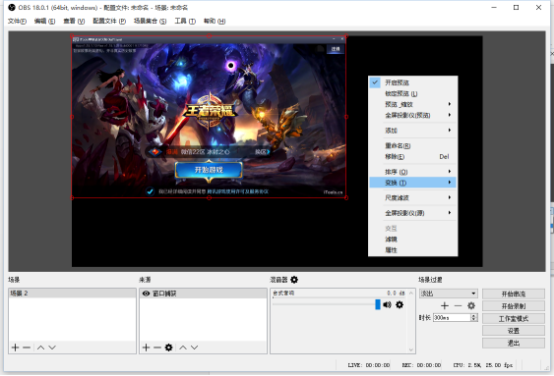Open the scene transition dropdown
554x376 pixels.
click(448, 293)
